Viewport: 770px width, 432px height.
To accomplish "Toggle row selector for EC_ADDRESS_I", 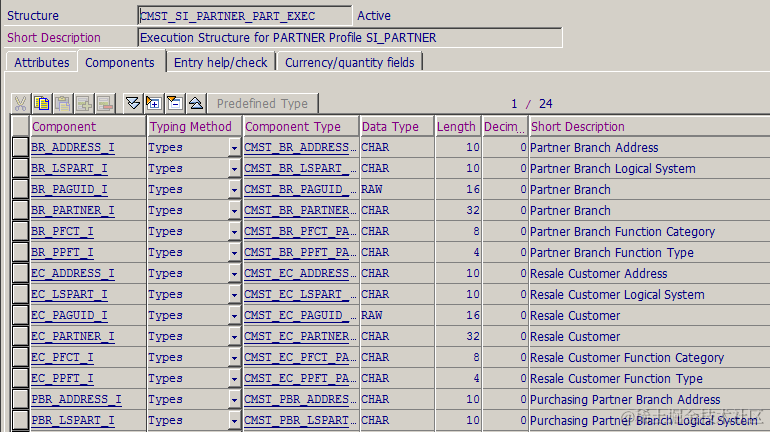I will pos(21,273).
